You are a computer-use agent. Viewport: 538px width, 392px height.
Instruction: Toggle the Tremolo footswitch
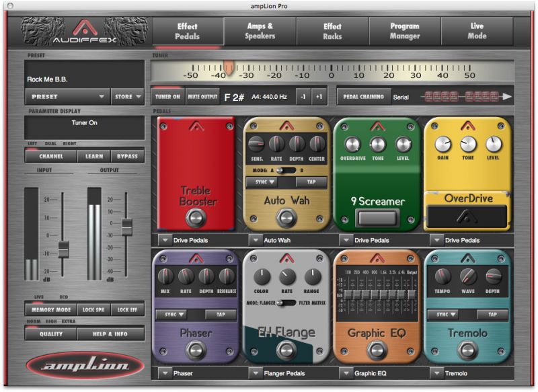(467, 350)
